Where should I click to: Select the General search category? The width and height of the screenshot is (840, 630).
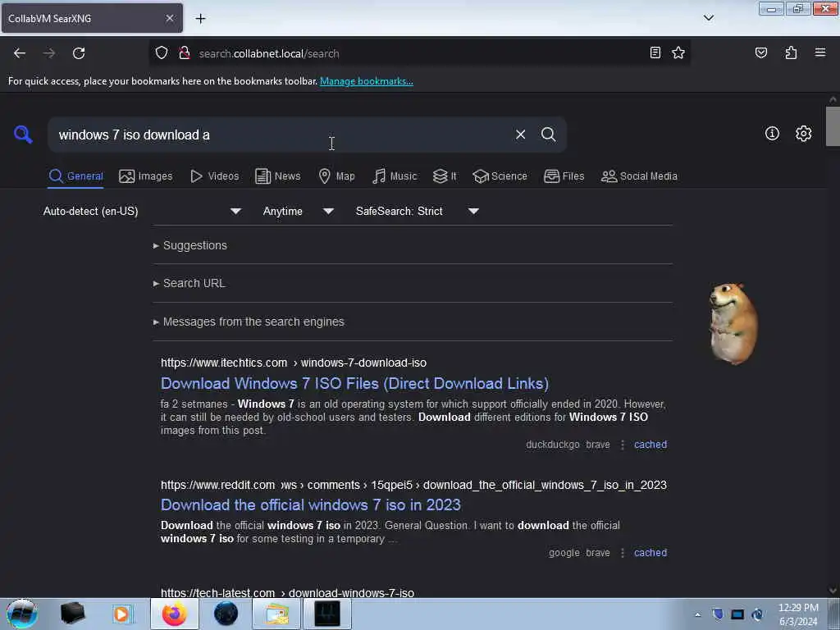[x=75, y=176]
